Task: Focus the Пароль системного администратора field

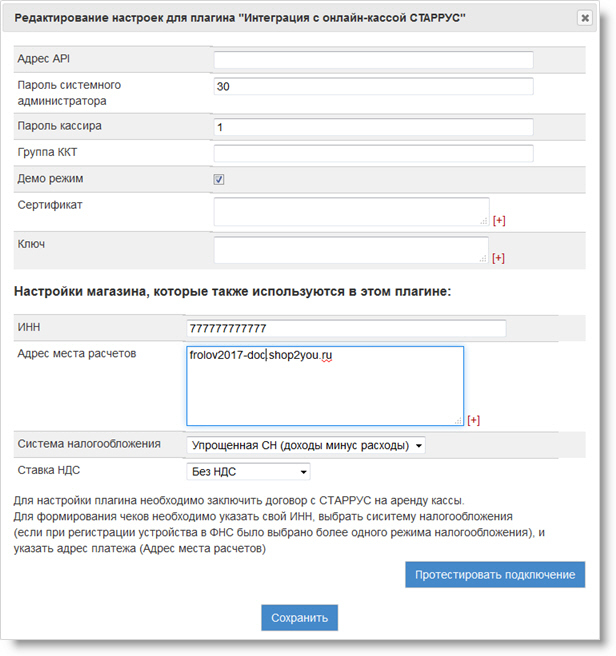Action: click(x=373, y=86)
